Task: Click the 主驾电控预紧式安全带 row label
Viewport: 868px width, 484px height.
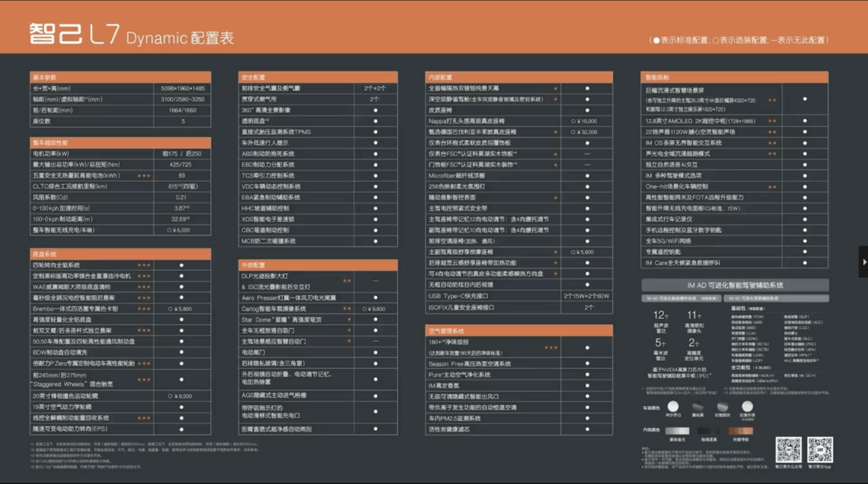Action: 458,208
